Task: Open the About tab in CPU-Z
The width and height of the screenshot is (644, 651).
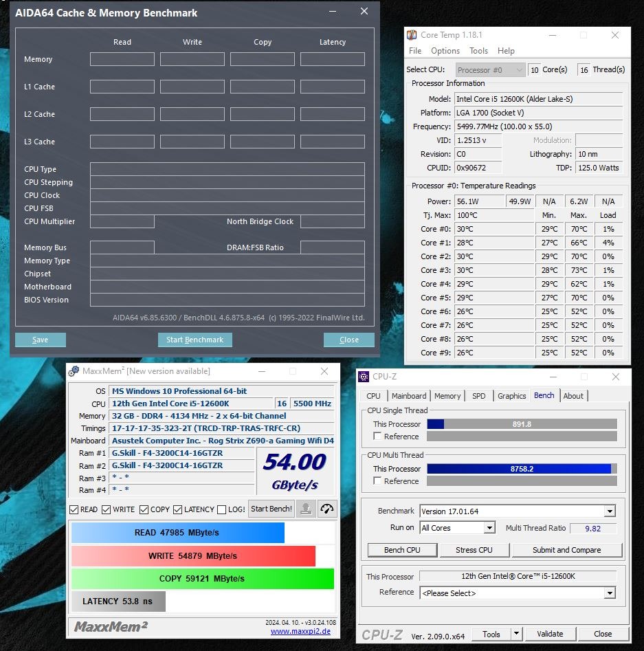Action: point(573,396)
